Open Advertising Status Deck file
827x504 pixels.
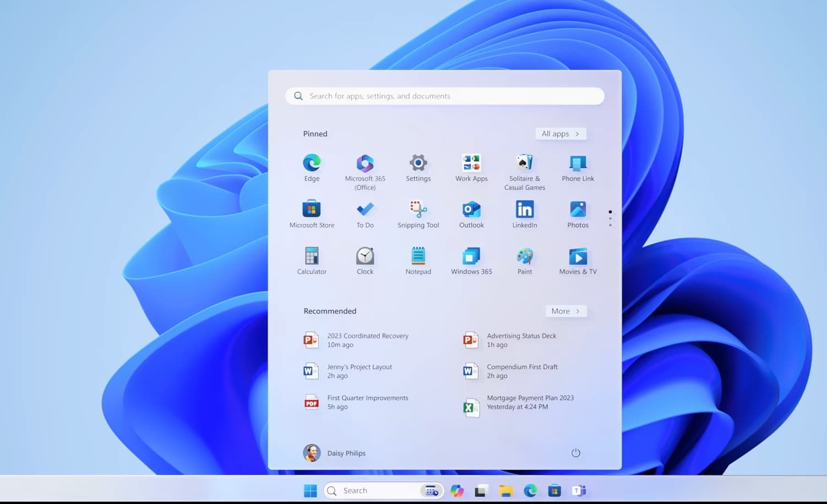click(x=510, y=340)
